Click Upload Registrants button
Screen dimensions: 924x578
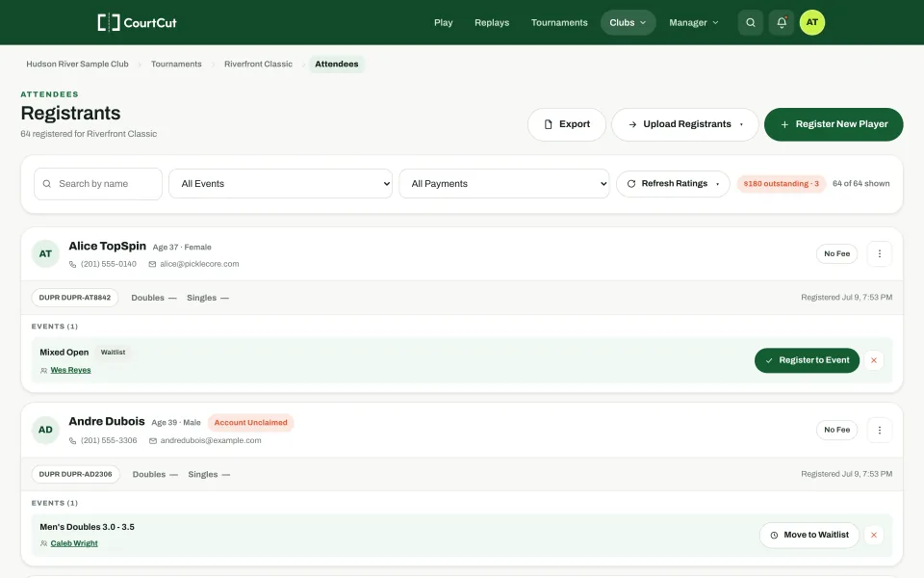(684, 124)
